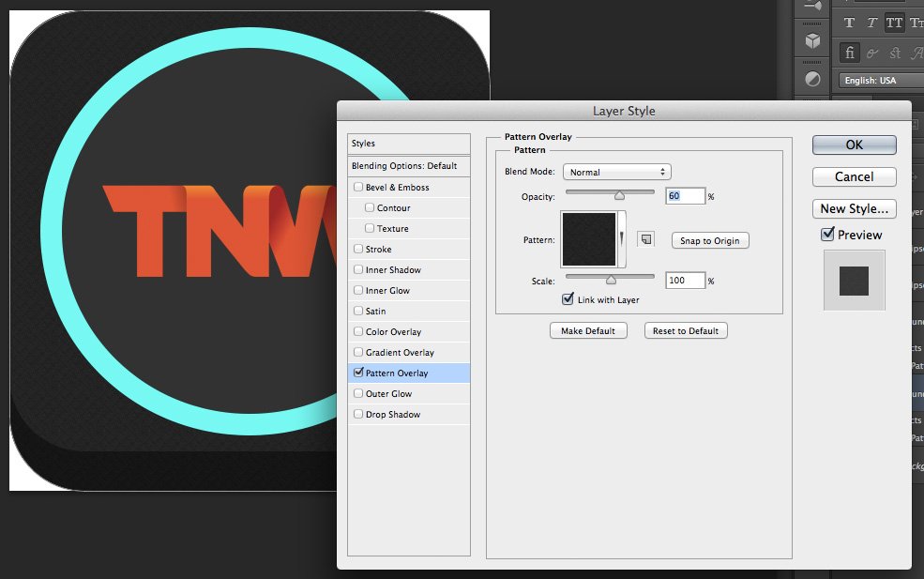Click the New Style... button
The height and width of the screenshot is (579, 924).
click(x=855, y=208)
